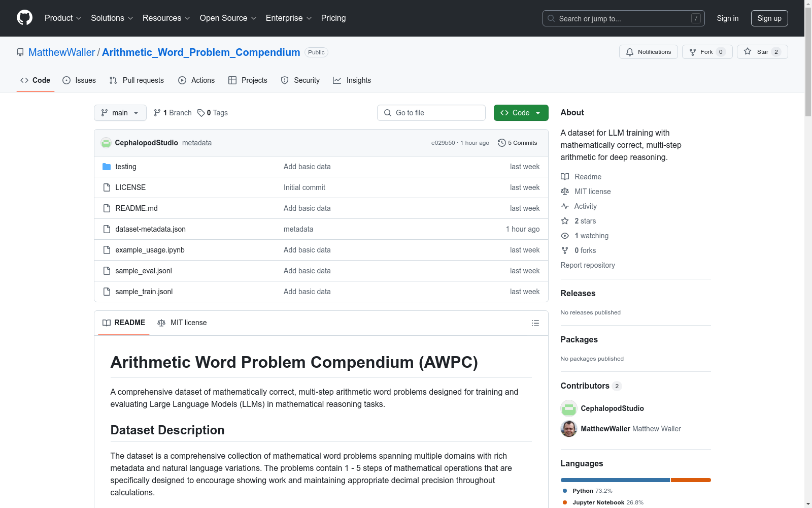812x508 pixels.
Task: View the 5 Commits history
Action: [518, 143]
